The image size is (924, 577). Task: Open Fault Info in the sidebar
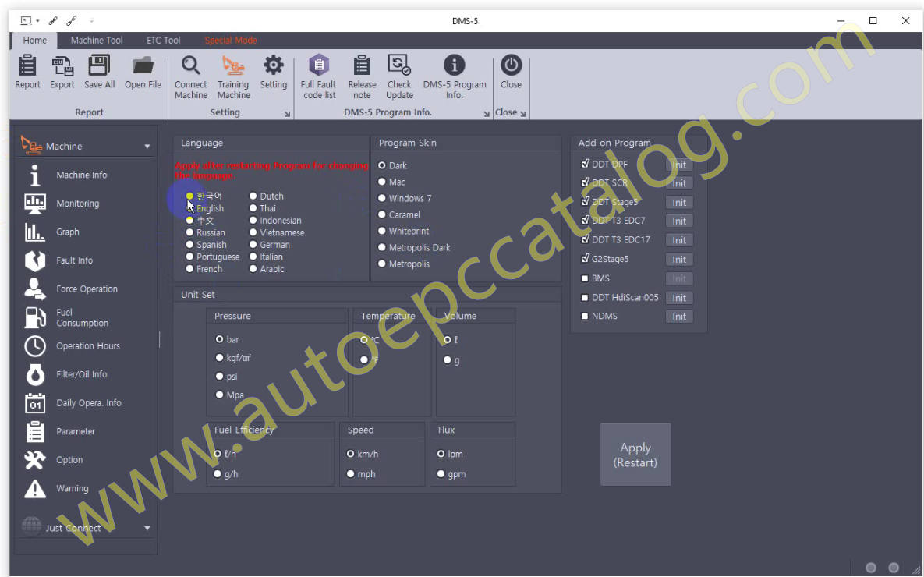(74, 260)
